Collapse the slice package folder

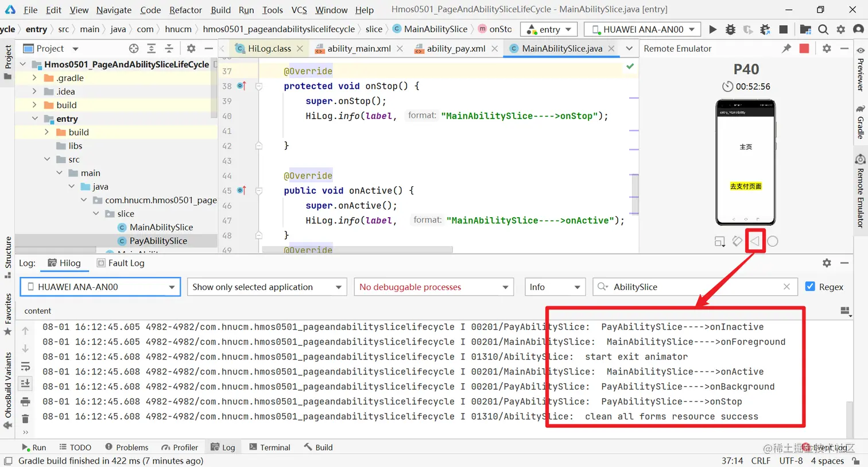pos(96,214)
